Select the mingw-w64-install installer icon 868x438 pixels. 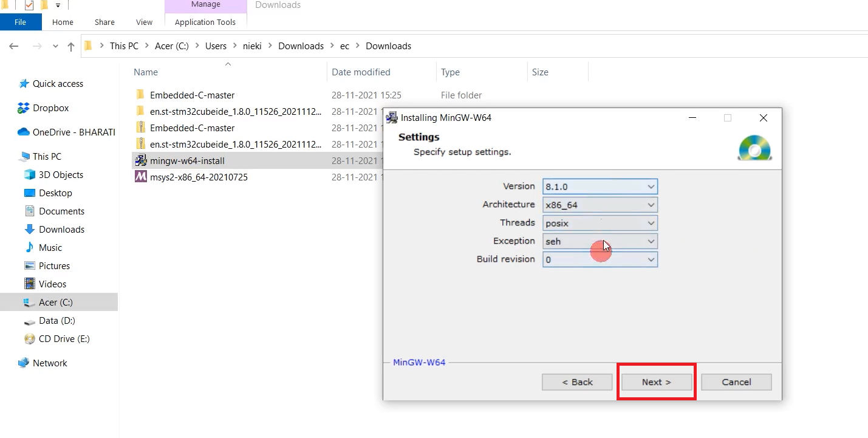pos(140,160)
